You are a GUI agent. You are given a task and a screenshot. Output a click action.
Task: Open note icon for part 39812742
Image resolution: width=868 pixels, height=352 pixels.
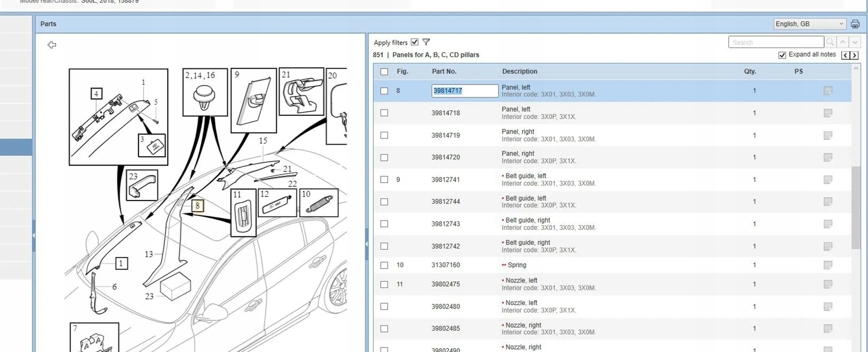coord(828,246)
